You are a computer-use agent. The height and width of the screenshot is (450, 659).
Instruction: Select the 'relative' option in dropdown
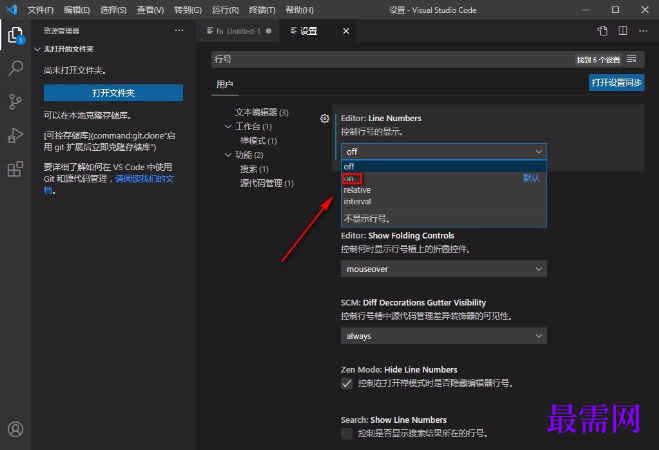point(444,190)
